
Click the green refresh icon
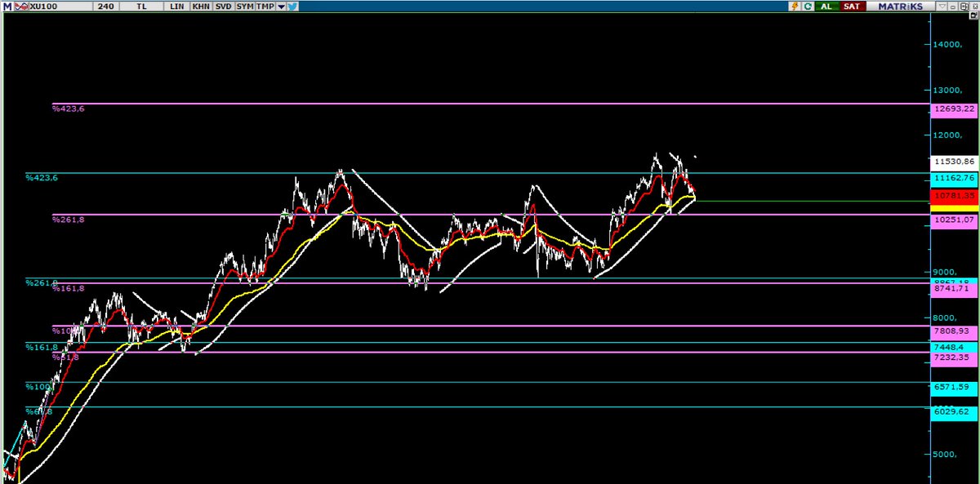[807, 6]
